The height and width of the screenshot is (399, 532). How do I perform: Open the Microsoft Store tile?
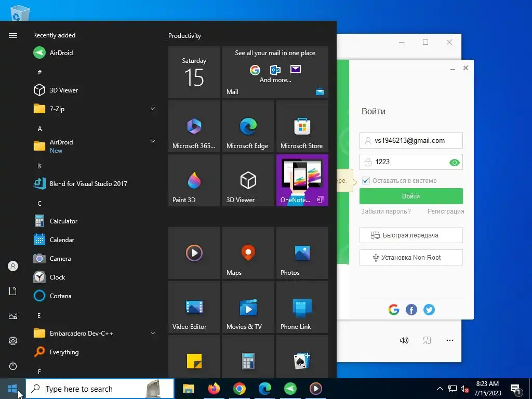tap(302, 126)
